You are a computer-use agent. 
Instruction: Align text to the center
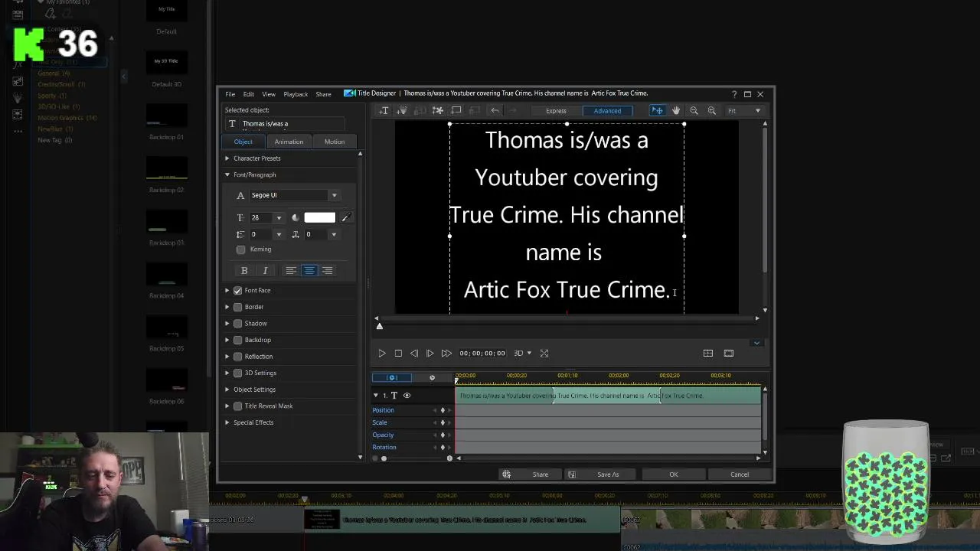tap(309, 270)
